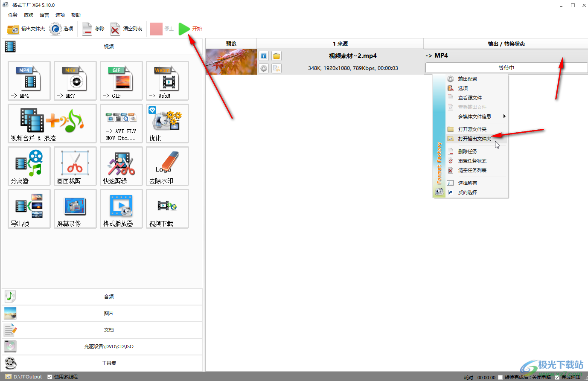
Task: Open the 视频合并 & 混流 tool
Action: coord(52,123)
